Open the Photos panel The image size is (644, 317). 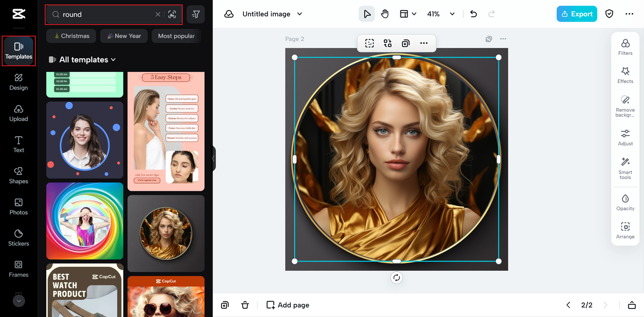[x=19, y=207]
